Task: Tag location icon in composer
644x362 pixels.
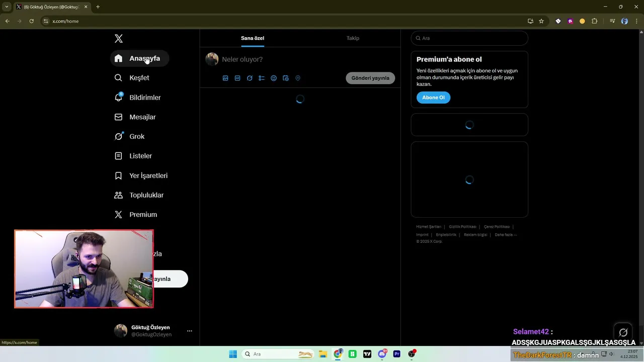Action: 298,78
